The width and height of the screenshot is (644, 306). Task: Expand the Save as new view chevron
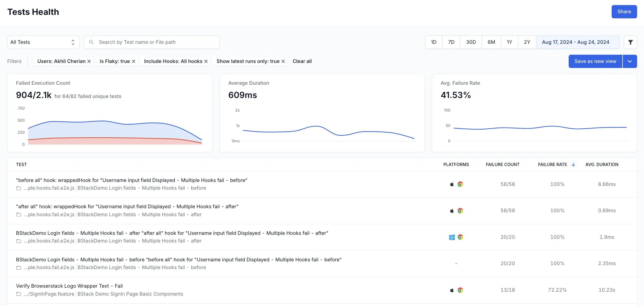click(x=630, y=61)
